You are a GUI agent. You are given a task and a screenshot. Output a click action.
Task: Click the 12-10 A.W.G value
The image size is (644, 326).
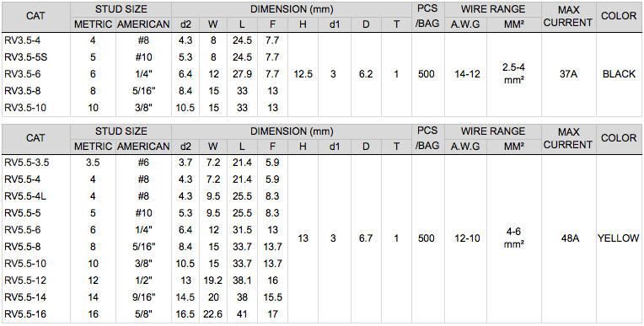coord(465,238)
